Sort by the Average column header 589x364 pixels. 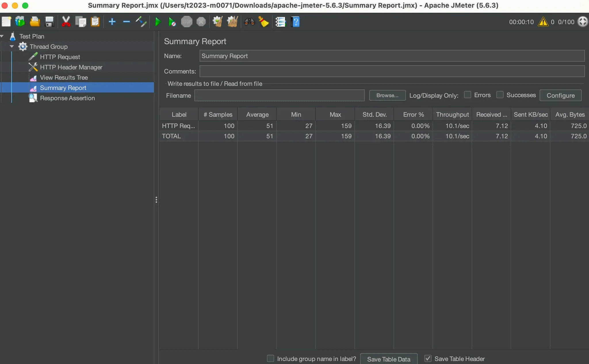(x=257, y=114)
